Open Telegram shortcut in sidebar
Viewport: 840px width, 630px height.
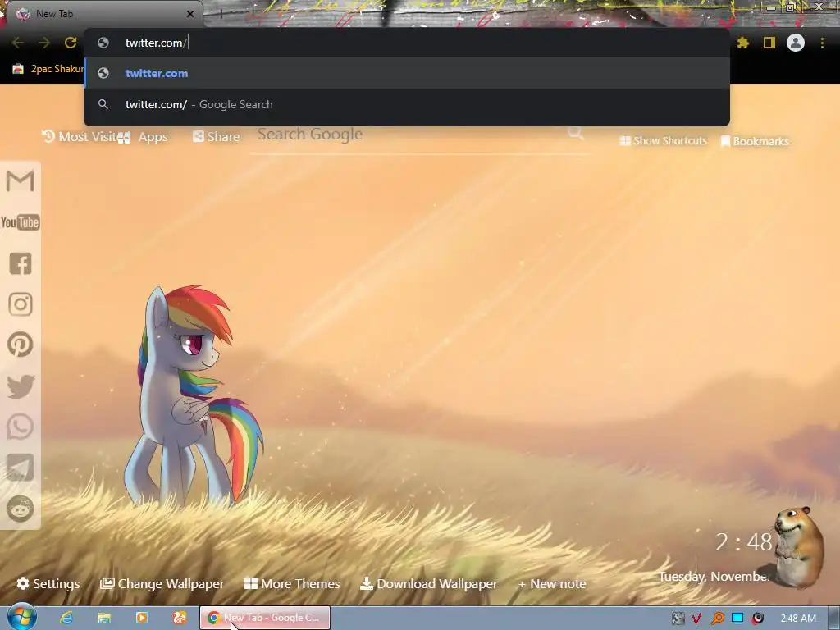(x=21, y=468)
